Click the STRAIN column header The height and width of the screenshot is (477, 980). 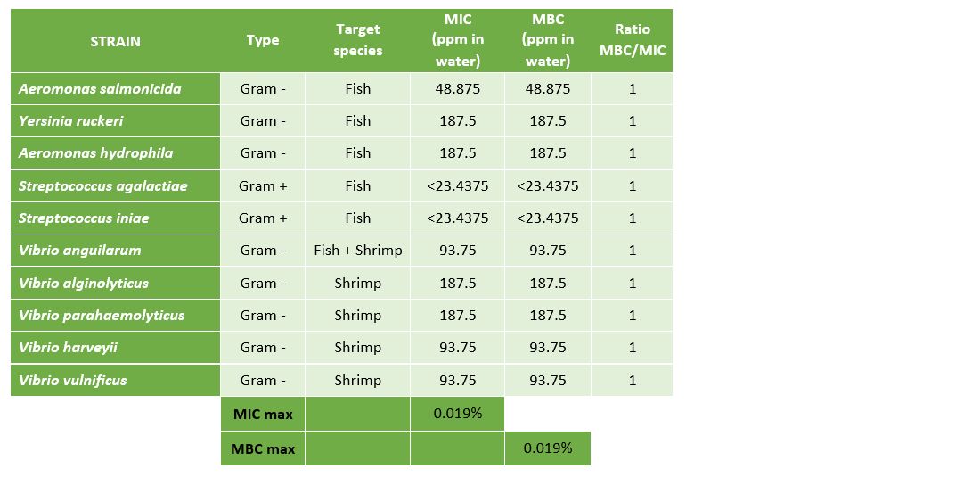(115, 41)
